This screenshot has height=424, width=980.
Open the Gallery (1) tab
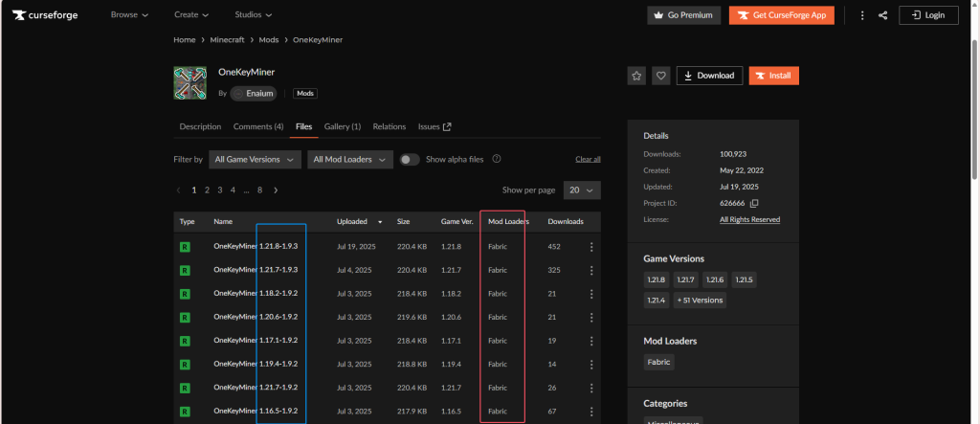pyautogui.click(x=342, y=126)
